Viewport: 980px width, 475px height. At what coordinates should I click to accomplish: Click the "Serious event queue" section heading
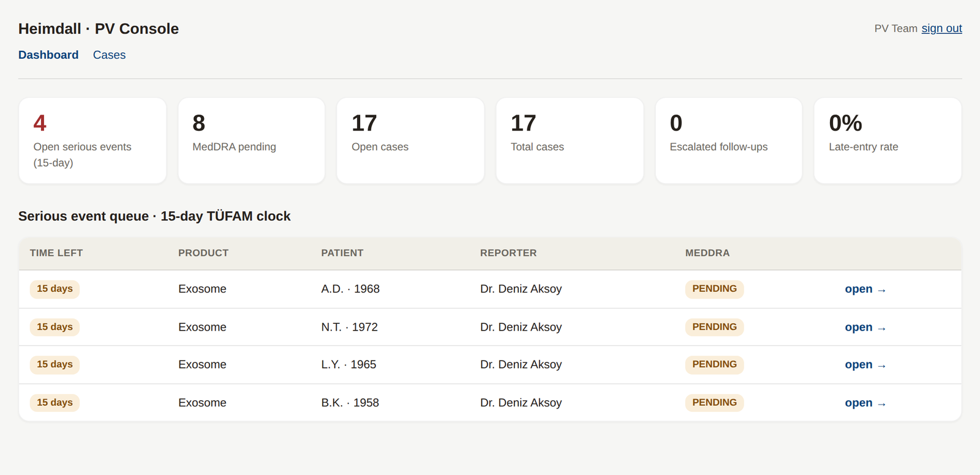pyautogui.click(x=154, y=216)
